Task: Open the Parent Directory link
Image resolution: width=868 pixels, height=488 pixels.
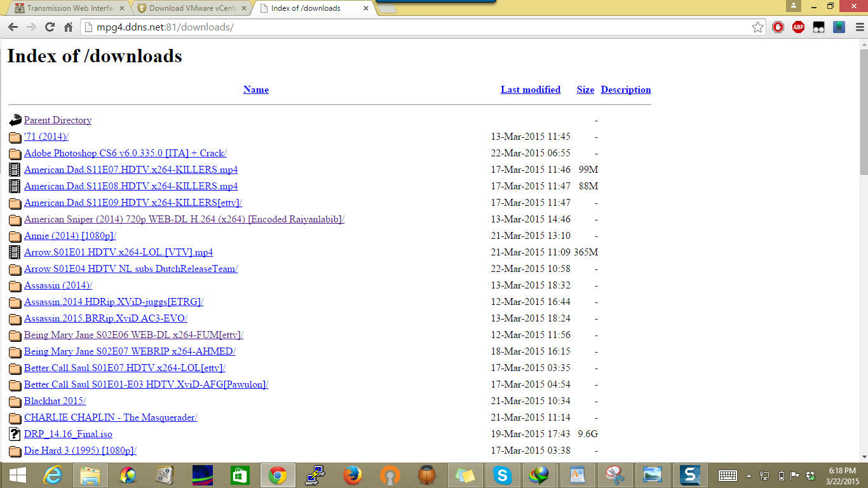Action: (58, 120)
